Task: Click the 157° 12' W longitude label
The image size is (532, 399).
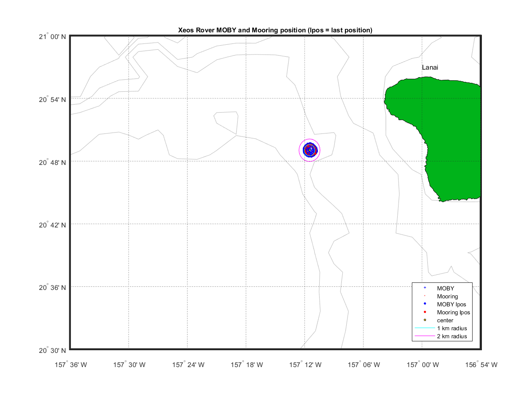Action: 305,365
